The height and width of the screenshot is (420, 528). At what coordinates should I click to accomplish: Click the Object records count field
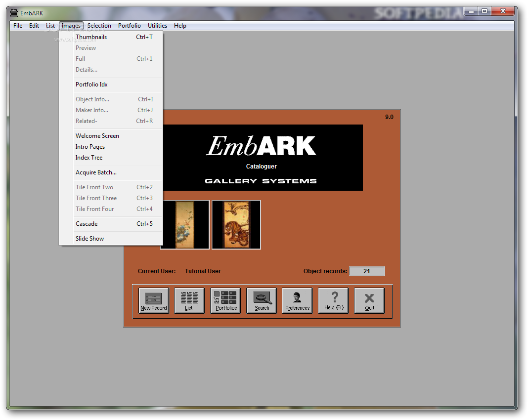(x=367, y=271)
